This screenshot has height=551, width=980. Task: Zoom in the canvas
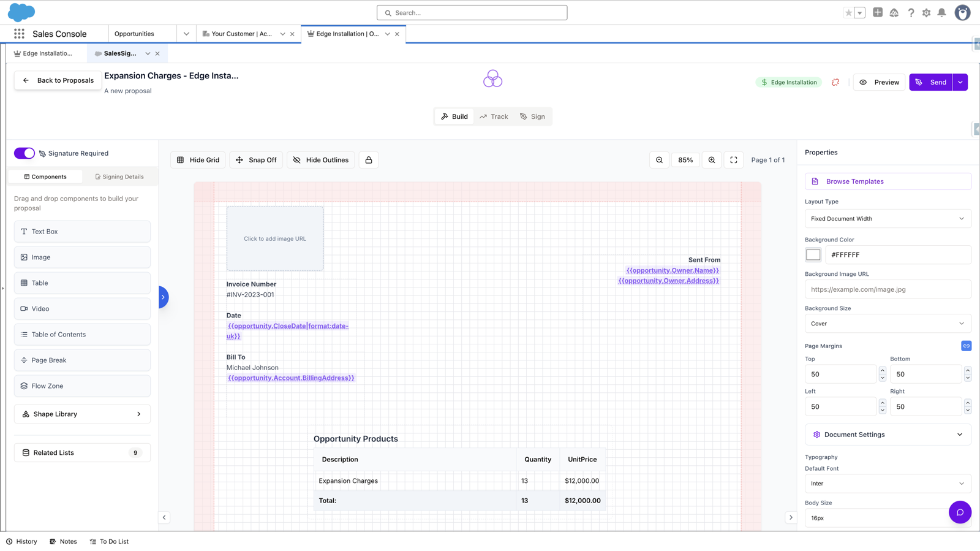[x=712, y=160]
